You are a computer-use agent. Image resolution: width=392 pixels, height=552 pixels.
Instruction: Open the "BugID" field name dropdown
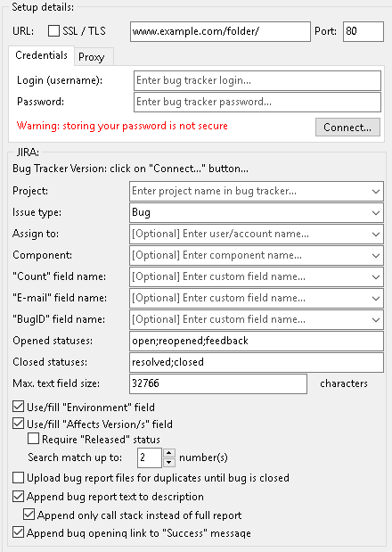(x=375, y=319)
